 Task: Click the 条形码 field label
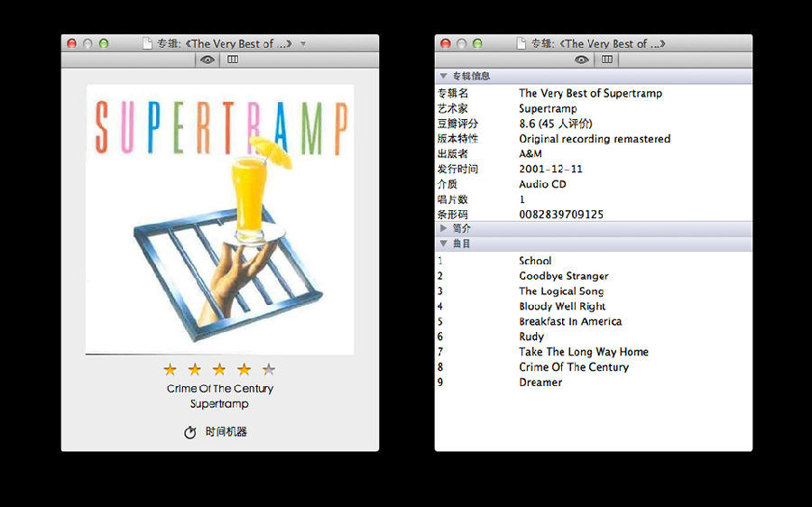pyautogui.click(x=453, y=215)
